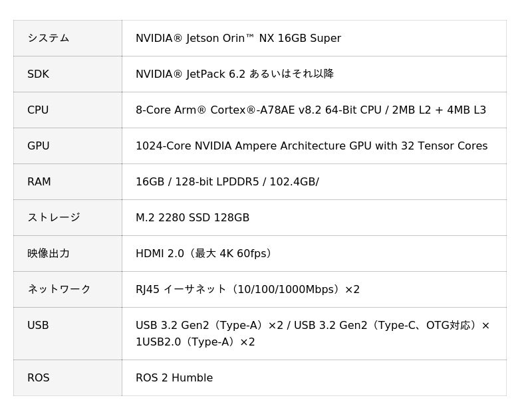Screen dimensions: 532x416
Task: Select the 映像出力 row label
Action: 48,253
